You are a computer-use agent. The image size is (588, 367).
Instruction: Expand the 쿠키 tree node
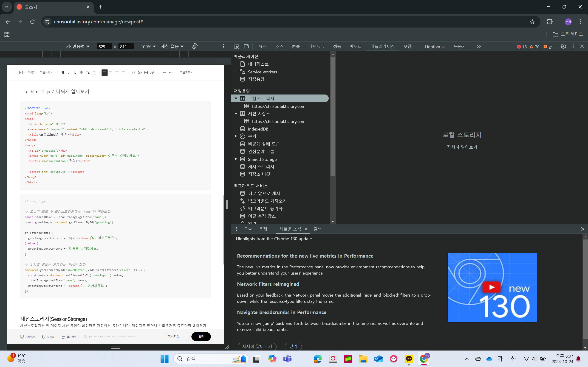(x=236, y=136)
